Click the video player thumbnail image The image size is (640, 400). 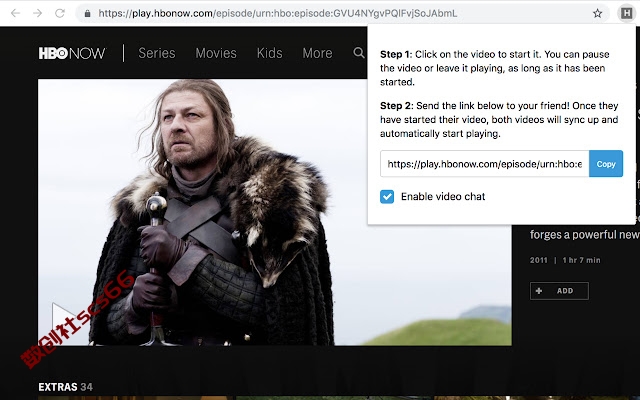[x=274, y=212]
